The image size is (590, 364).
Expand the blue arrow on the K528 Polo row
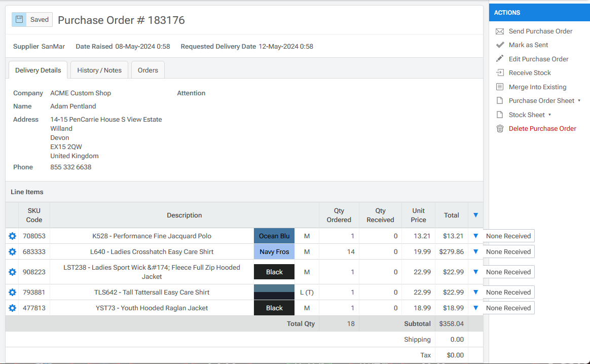click(475, 236)
